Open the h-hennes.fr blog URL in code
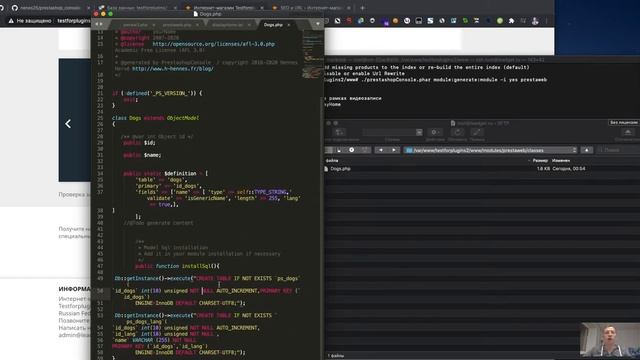Screen dimensions: 640x360 click(x=173, y=69)
